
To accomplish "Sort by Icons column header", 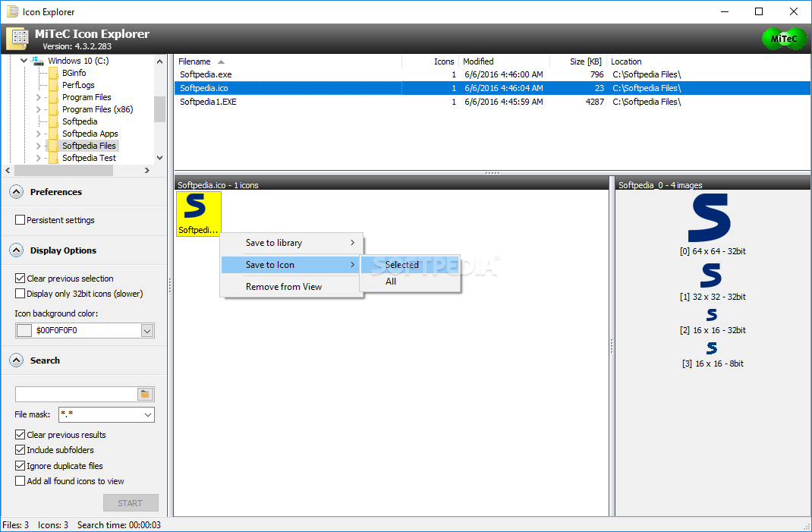I will pyautogui.click(x=430, y=61).
